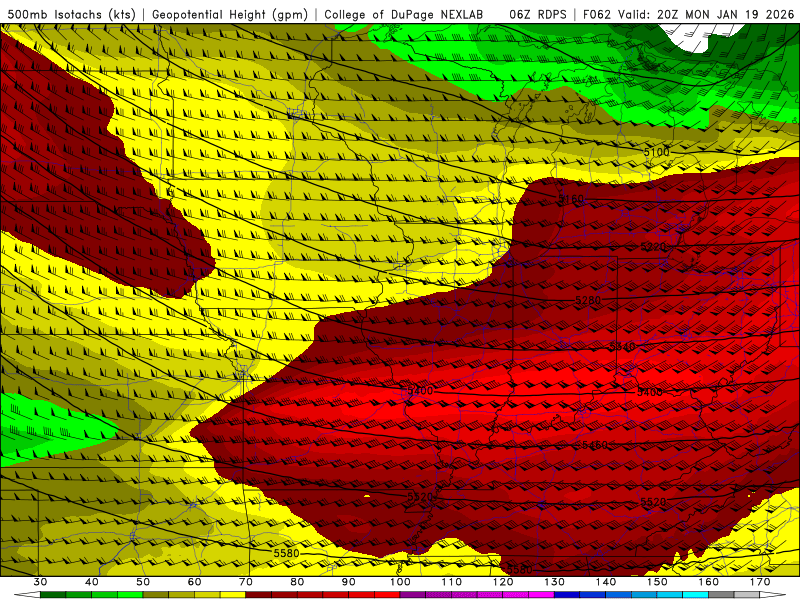
Task: Select the 50 knot legend value
Action: coord(143,582)
